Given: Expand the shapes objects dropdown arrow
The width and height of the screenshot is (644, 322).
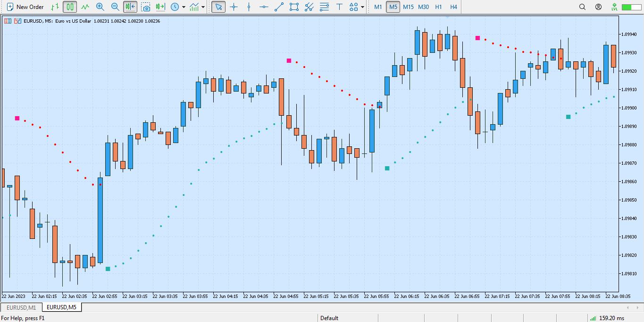Looking at the screenshot, I should [x=362, y=7].
